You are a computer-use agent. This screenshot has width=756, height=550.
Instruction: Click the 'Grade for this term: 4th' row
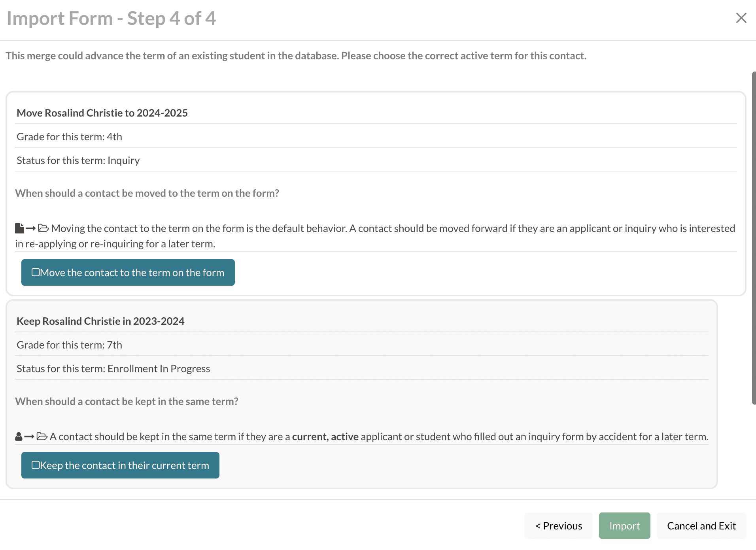tap(69, 137)
